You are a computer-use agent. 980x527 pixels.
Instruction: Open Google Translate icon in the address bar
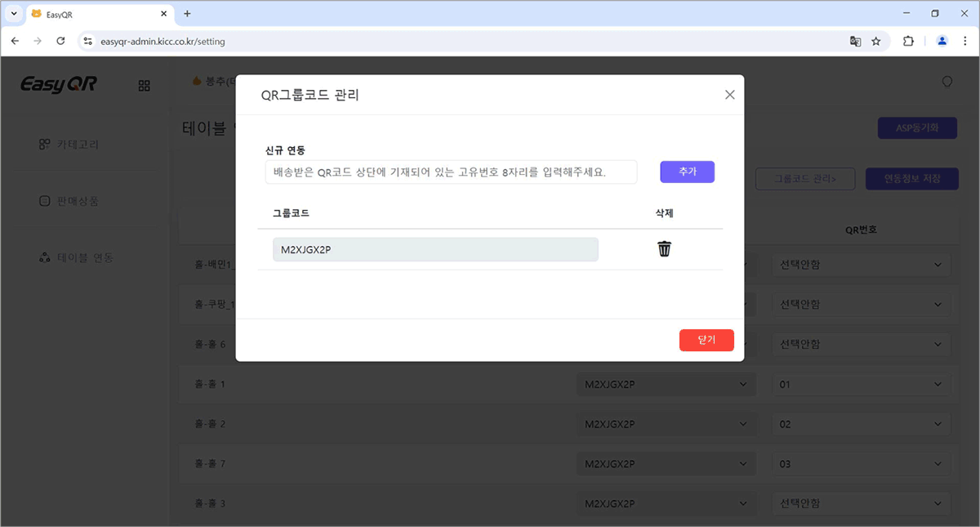point(854,41)
